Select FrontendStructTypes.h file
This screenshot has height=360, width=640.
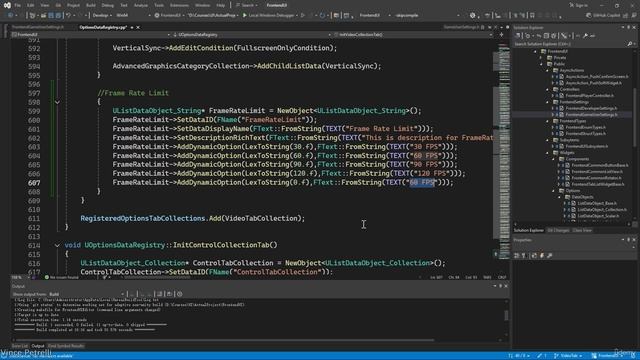pyautogui.click(x=586, y=133)
